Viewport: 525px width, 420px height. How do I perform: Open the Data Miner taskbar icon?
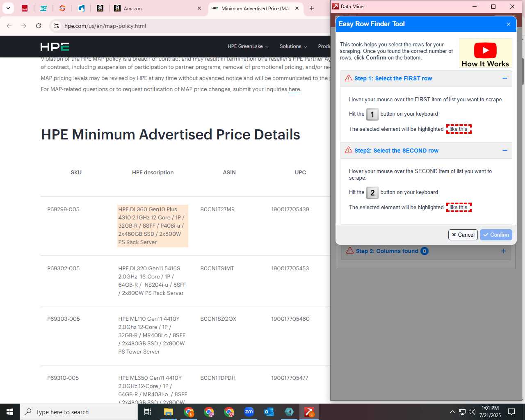pos(309,412)
